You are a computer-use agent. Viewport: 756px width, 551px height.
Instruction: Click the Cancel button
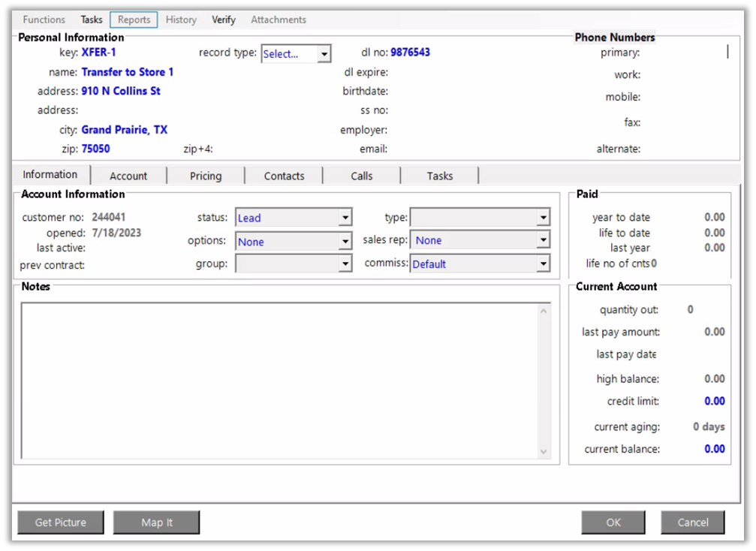click(x=692, y=522)
